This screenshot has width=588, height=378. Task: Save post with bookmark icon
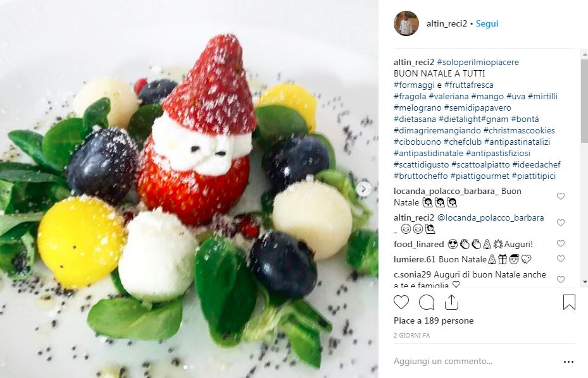tap(569, 302)
